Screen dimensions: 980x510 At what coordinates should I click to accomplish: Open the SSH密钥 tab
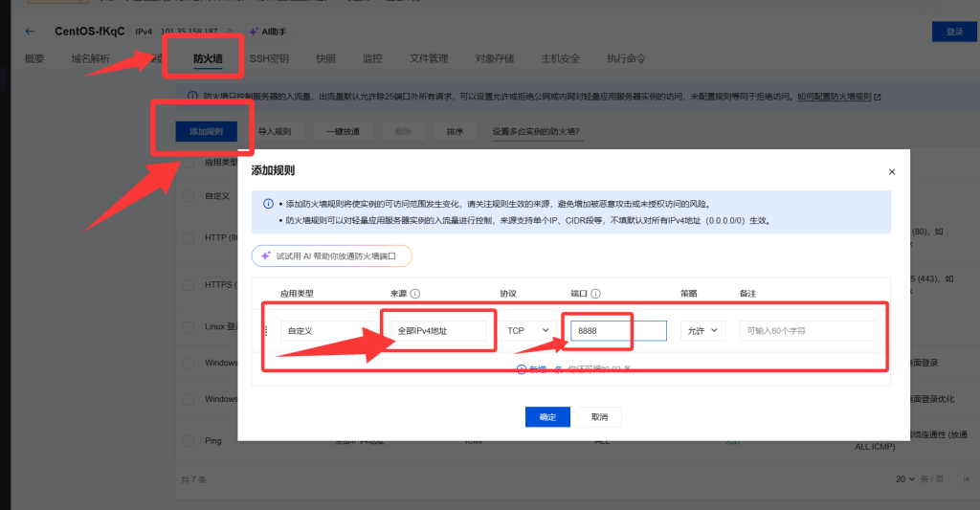(x=269, y=58)
